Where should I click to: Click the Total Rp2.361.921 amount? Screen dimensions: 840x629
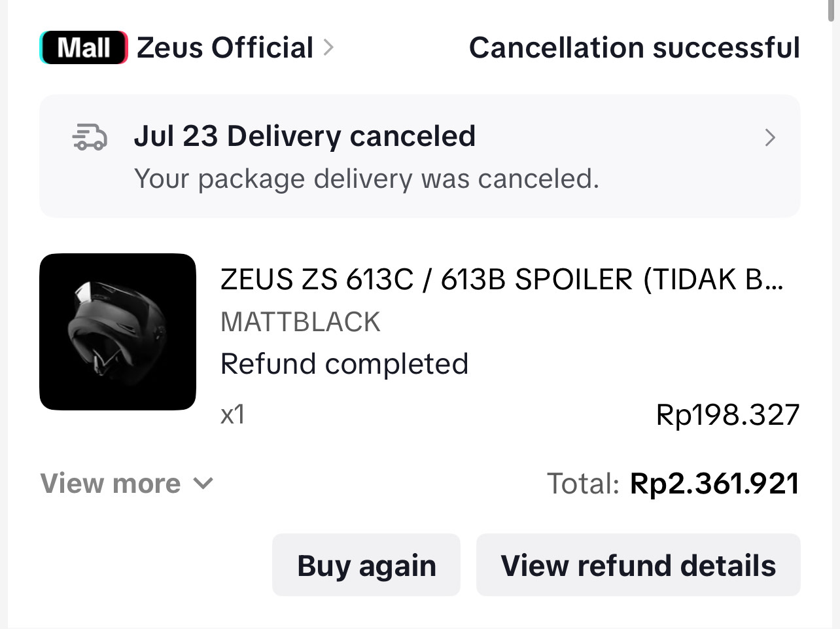pyautogui.click(x=714, y=484)
